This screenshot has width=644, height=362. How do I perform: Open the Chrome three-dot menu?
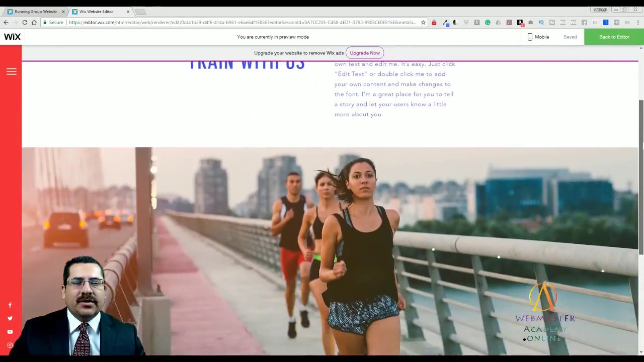(638, 23)
